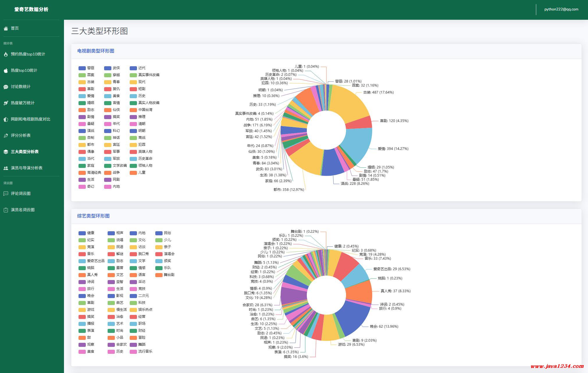Viewport: 588px width, 373px height.
Task: Click the 谍战 legend color swatch
Action: 82,131
